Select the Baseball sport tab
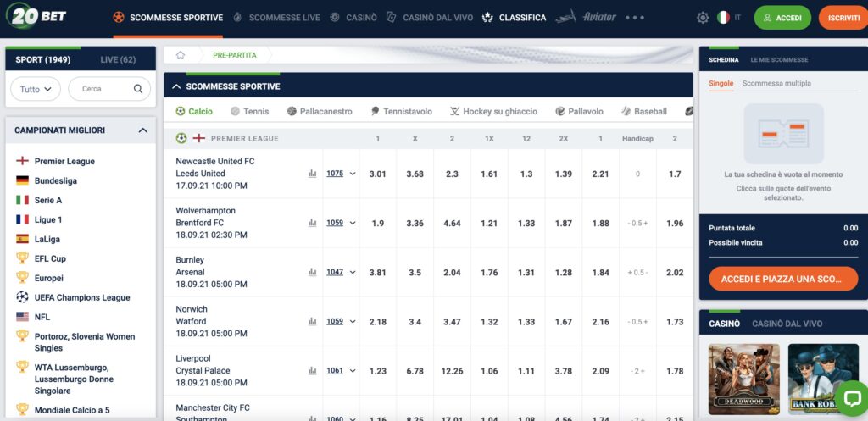Viewport: 868px width, 421px height. pyautogui.click(x=644, y=111)
